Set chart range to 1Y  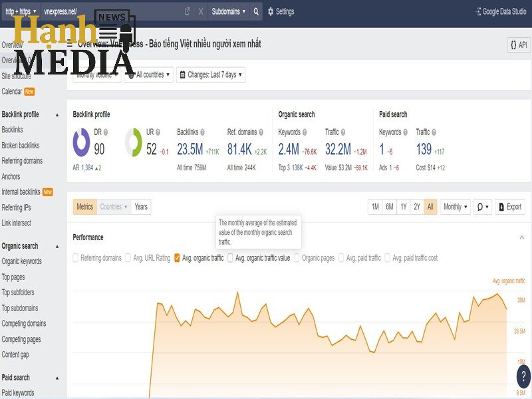pos(404,207)
